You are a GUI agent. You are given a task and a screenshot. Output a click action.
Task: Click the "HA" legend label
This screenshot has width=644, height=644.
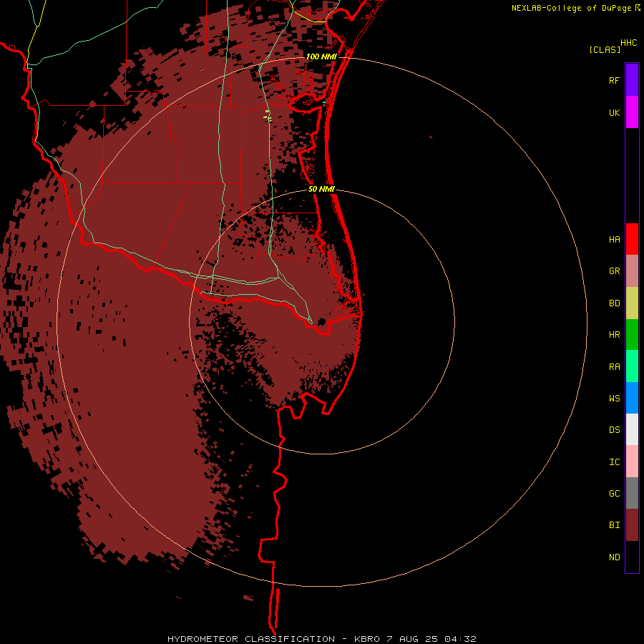point(615,239)
